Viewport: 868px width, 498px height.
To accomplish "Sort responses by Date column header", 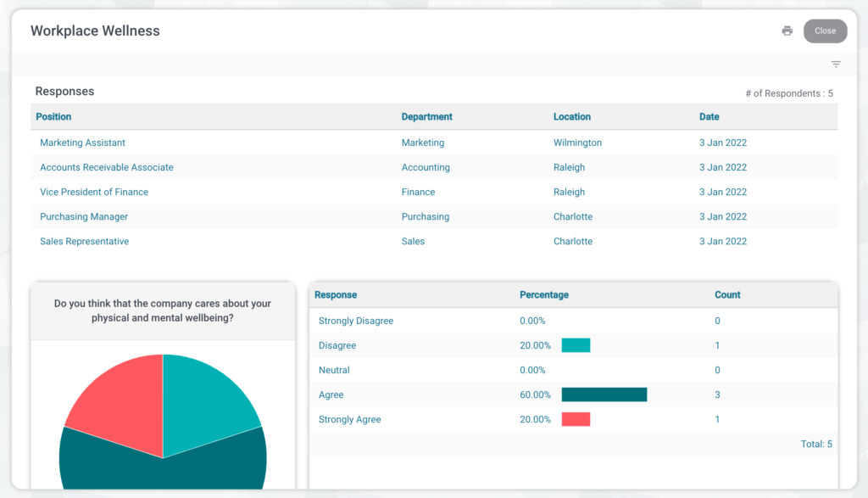I will [x=709, y=117].
